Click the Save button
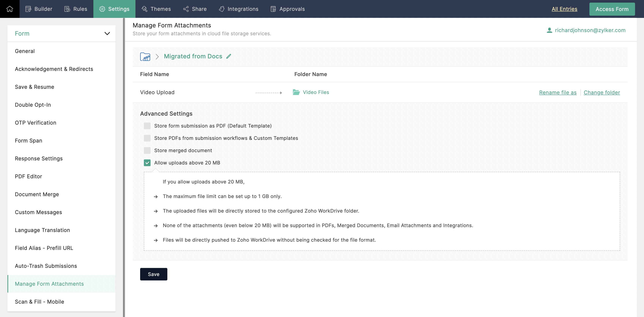Viewport: 644px width, 317px height. pyautogui.click(x=154, y=274)
